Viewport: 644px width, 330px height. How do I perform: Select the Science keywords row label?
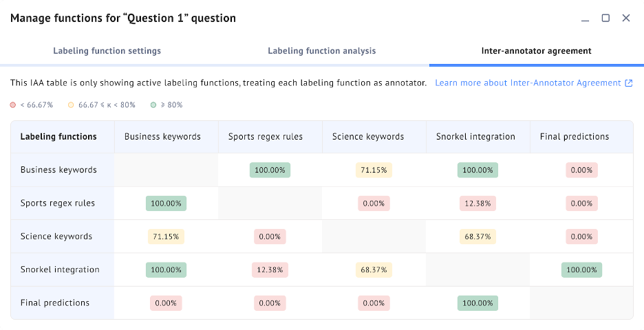[x=56, y=236]
